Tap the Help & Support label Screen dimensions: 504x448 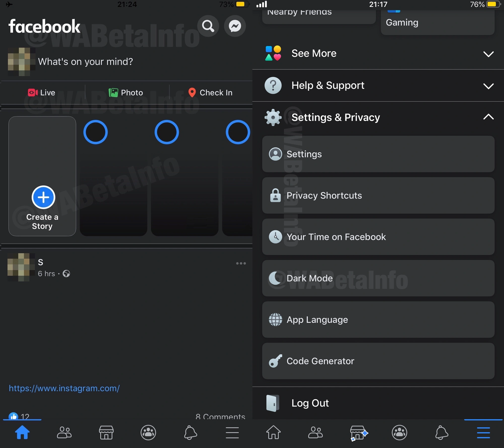coord(328,85)
